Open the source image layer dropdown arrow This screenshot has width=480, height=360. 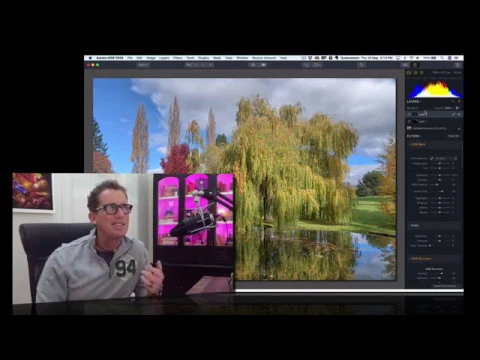point(459,129)
